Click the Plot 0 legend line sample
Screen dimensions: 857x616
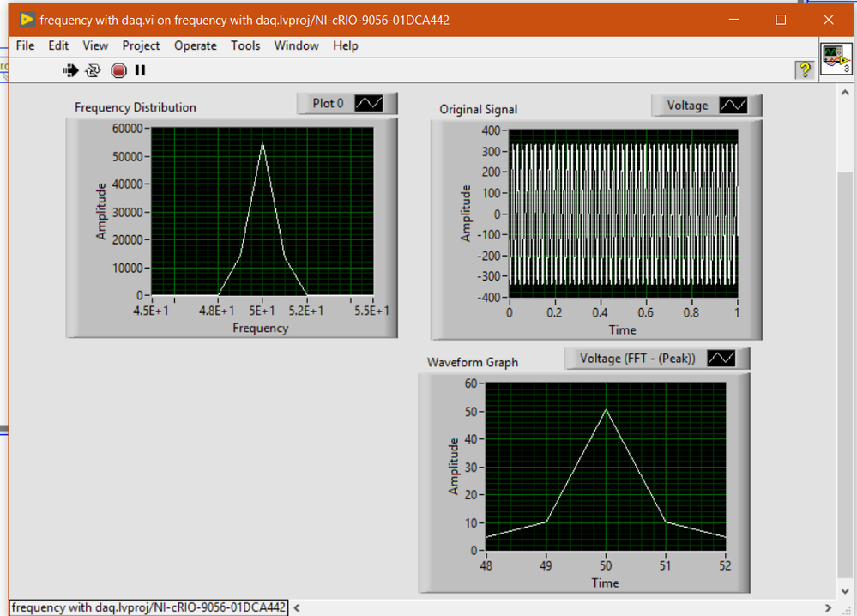(368, 103)
